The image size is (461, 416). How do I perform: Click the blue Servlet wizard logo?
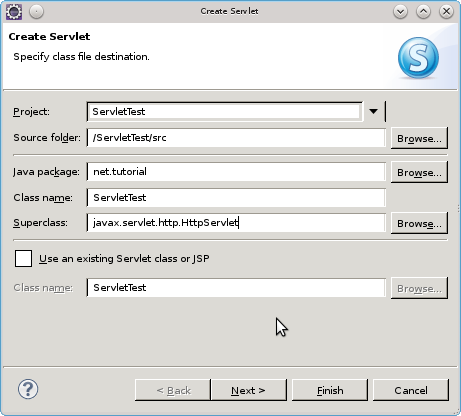pyautogui.click(x=418, y=58)
